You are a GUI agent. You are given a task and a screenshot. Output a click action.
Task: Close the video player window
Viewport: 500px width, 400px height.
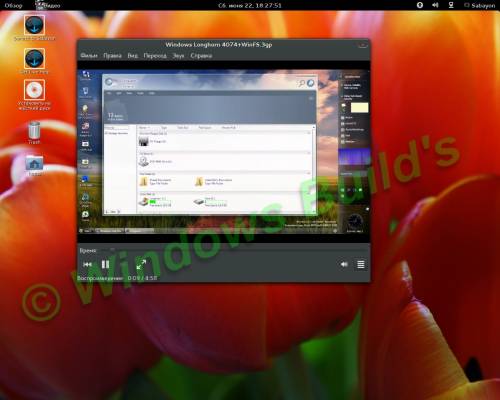click(x=362, y=45)
